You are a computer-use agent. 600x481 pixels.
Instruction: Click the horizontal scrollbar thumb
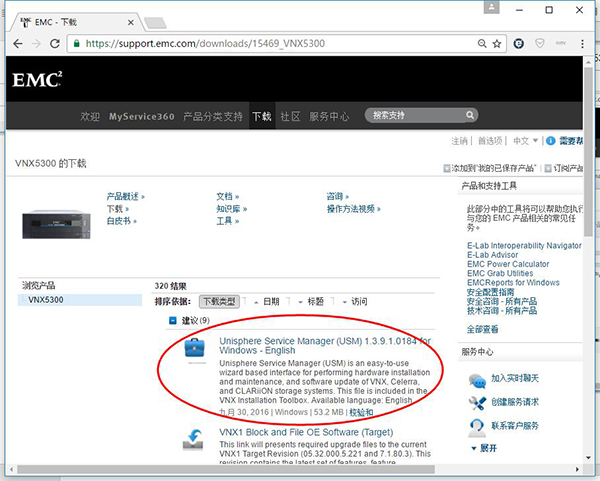(226, 469)
